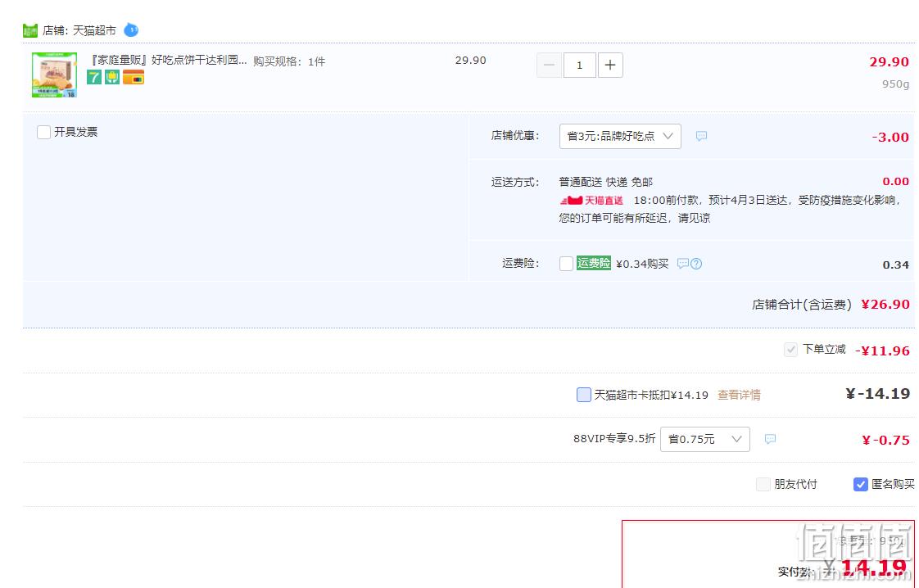
Task: Click the comment icon next to ¥0.34购买
Action: [x=683, y=264]
